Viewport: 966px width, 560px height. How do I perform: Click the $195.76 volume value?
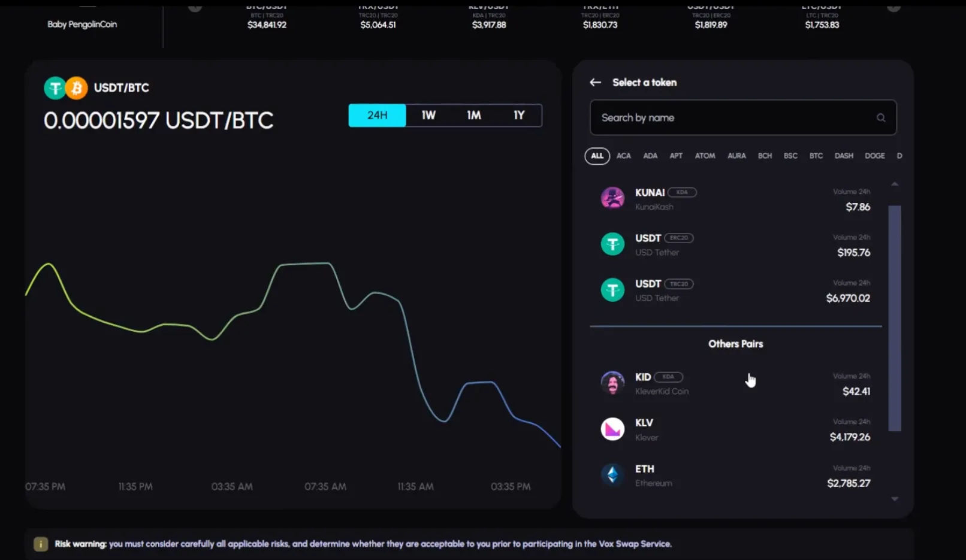(x=853, y=253)
